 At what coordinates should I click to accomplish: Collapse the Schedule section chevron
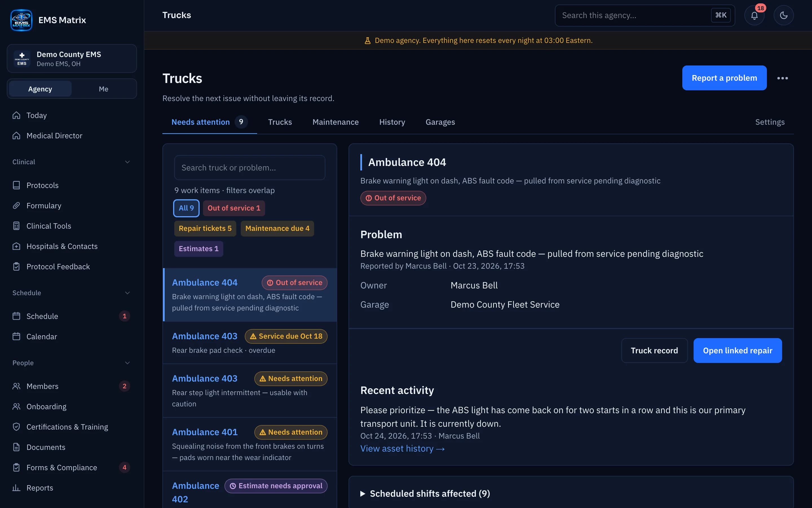(127, 293)
